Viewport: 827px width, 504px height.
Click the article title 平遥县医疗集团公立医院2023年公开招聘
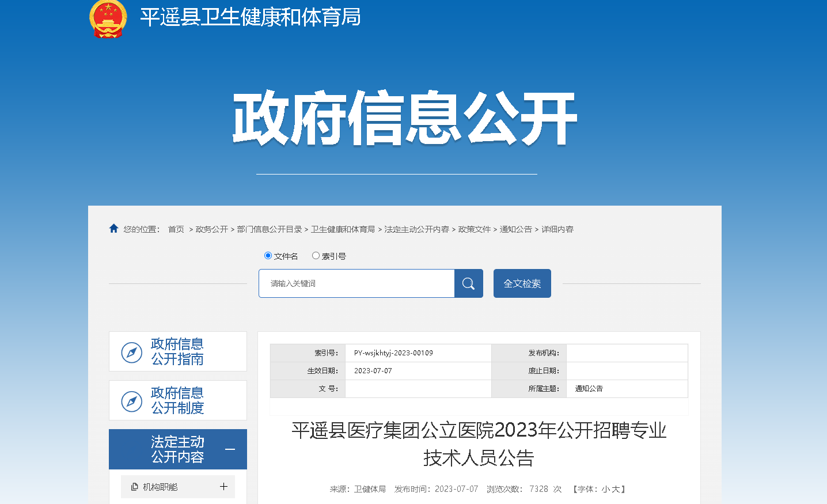(x=479, y=444)
